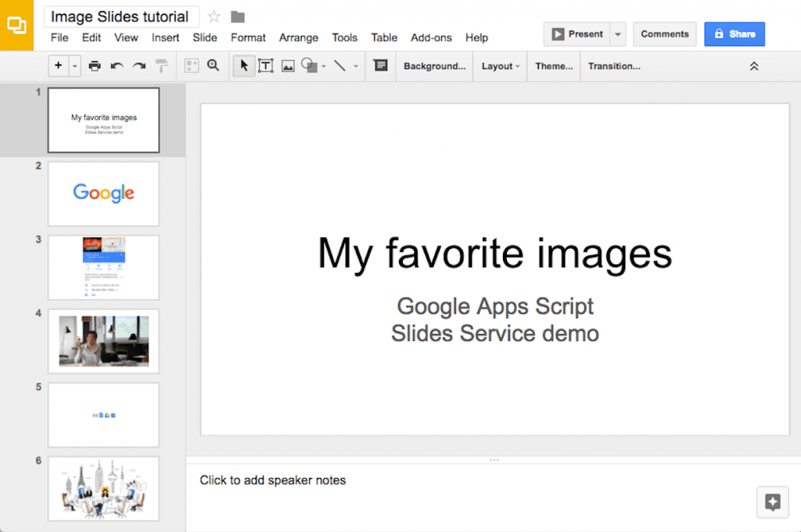The width and height of the screenshot is (801, 532).
Task: Open the Layout dropdown
Action: [x=499, y=66]
